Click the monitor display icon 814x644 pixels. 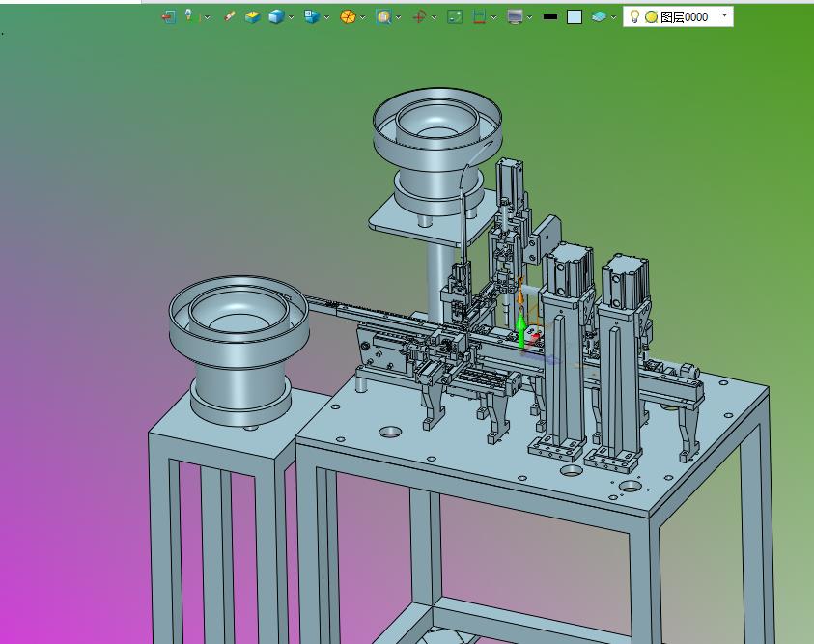click(515, 16)
